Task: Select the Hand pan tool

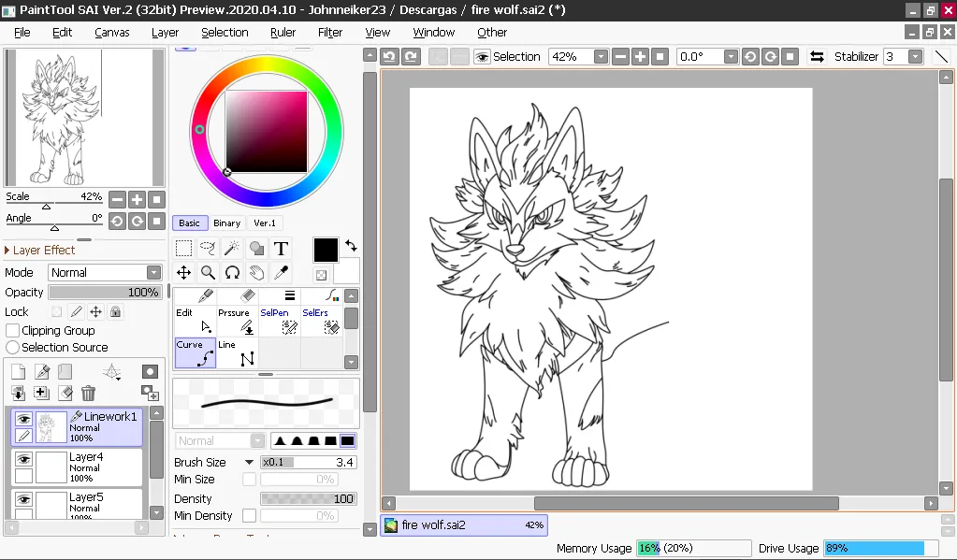Action: (256, 273)
